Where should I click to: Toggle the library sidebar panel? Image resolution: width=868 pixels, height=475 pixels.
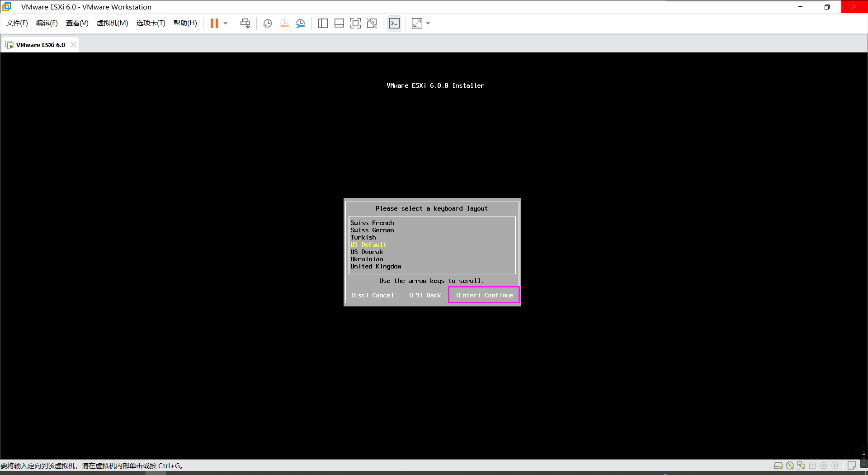point(323,24)
